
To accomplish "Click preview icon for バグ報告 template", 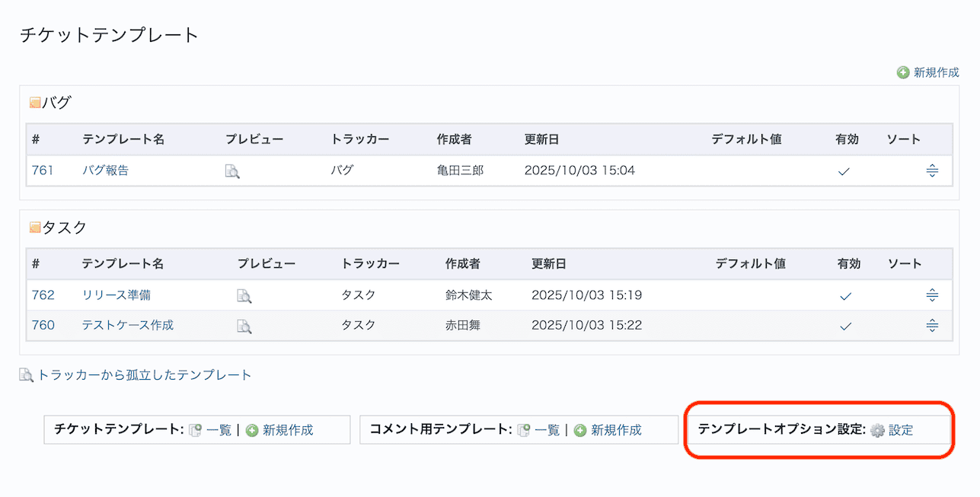I will (232, 171).
